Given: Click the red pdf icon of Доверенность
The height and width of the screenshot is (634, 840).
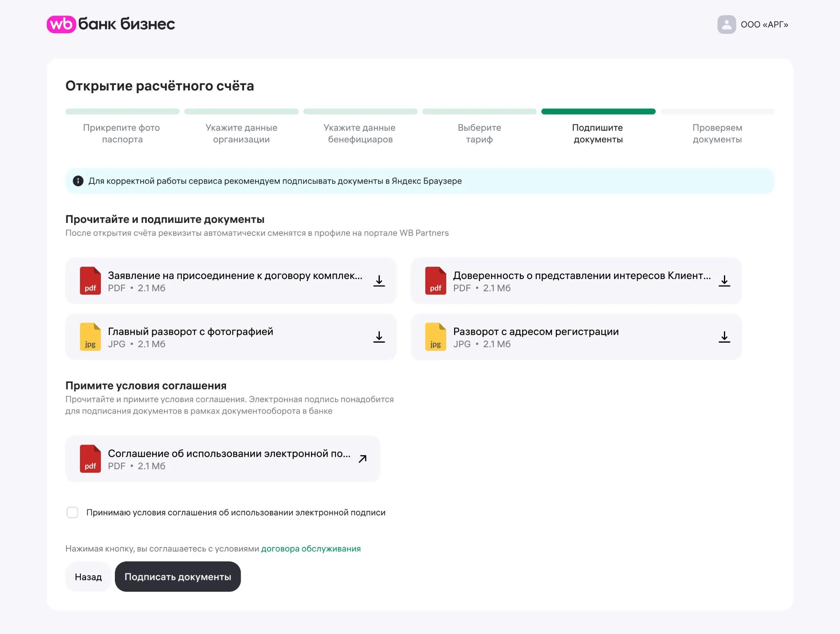Looking at the screenshot, I should 436,281.
